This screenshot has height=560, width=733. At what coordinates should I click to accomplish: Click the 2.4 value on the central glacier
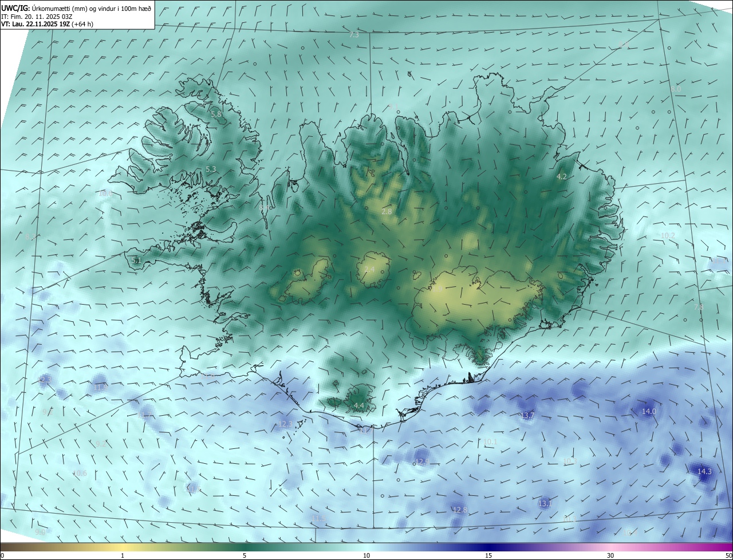tap(369, 270)
